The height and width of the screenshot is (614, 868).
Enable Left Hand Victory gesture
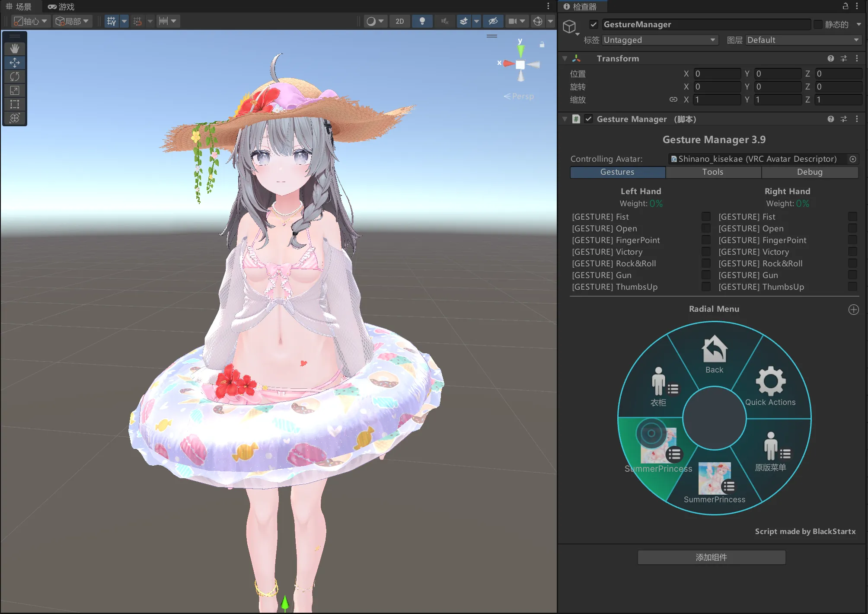pos(706,252)
